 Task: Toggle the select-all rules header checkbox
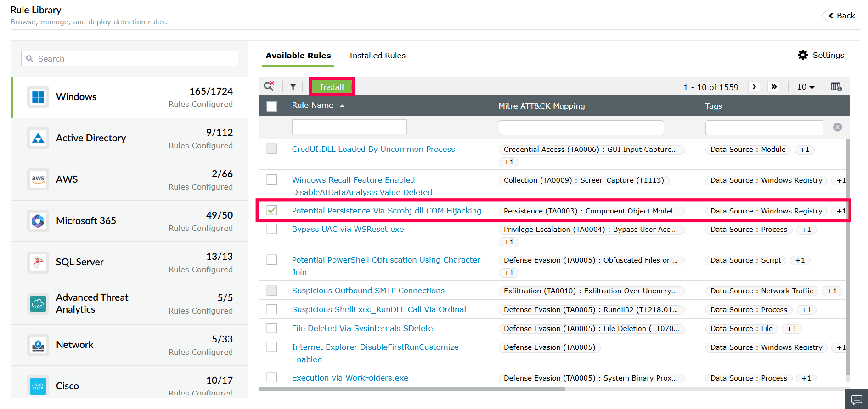(272, 106)
